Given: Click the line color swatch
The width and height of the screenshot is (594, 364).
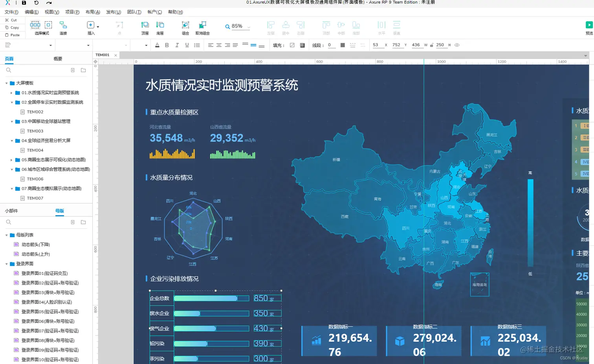Looking at the screenshot, I should [x=343, y=45].
